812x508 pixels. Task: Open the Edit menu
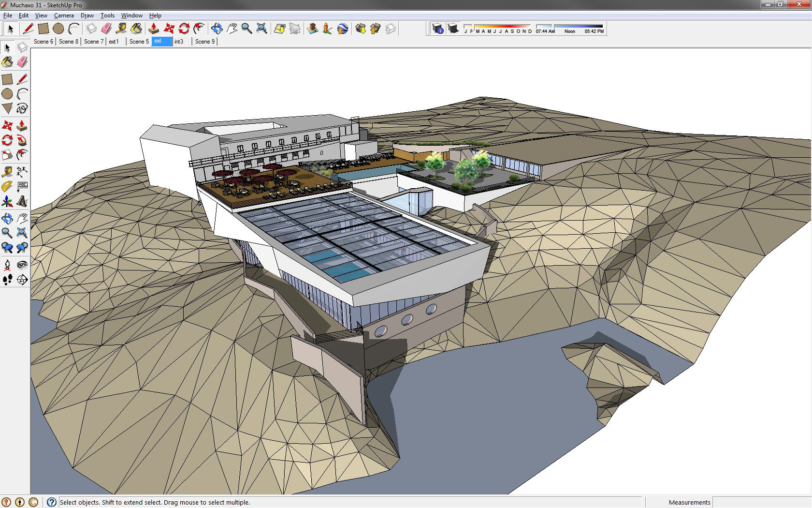click(23, 15)
